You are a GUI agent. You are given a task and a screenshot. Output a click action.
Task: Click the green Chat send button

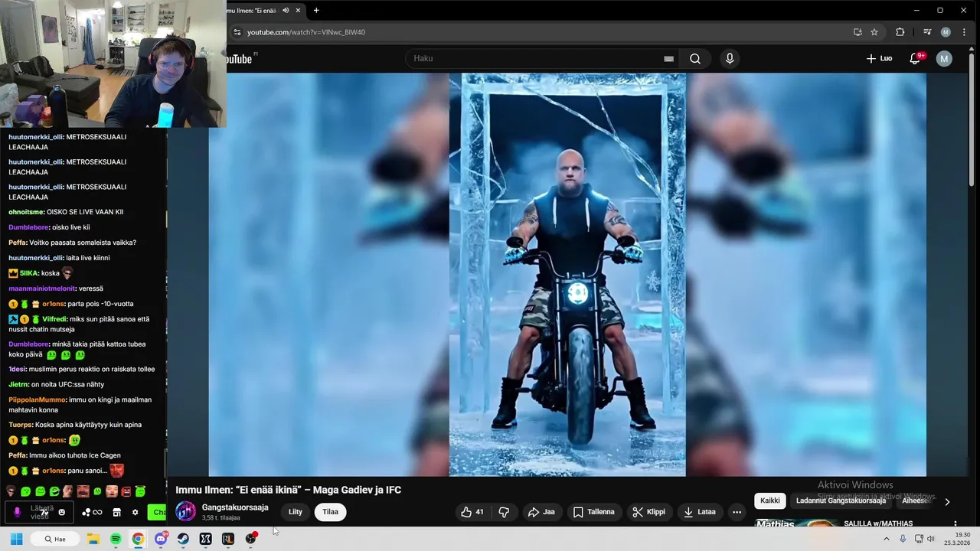(157, 512)
